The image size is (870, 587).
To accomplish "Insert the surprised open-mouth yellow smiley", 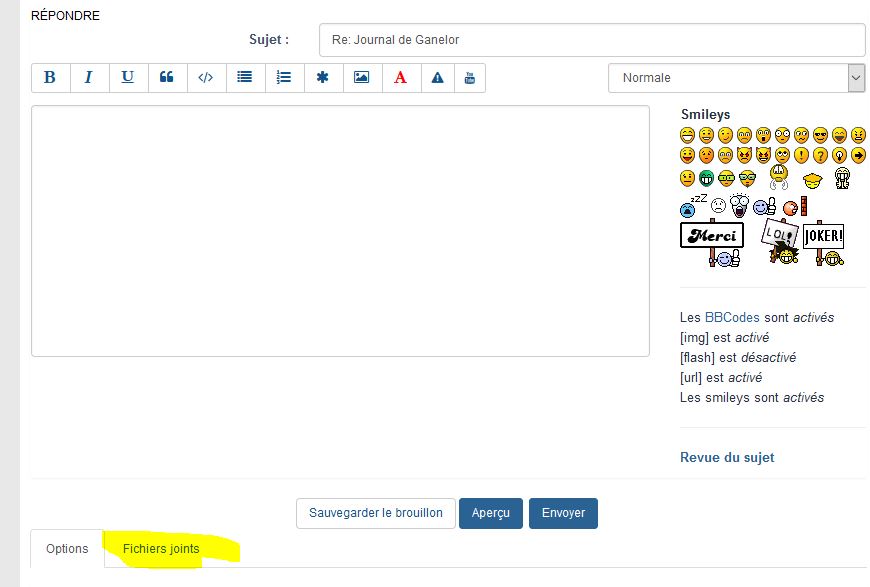I will (763, 135).
